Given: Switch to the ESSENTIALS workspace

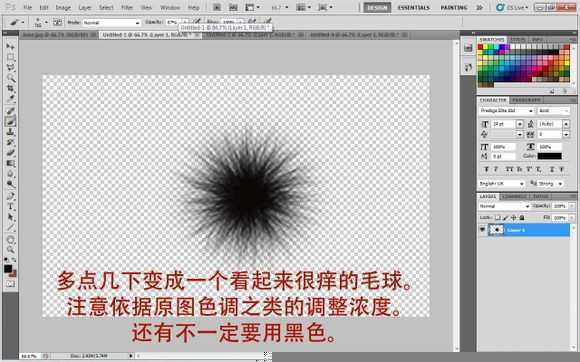Looking at the screenshot, I should pyautogui.click(x=414, y=7).
